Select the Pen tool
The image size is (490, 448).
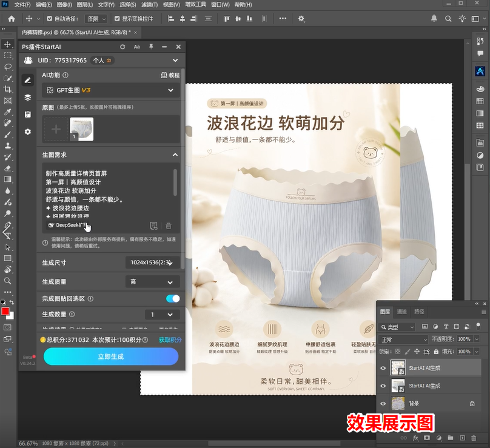(x=7, y=226)
